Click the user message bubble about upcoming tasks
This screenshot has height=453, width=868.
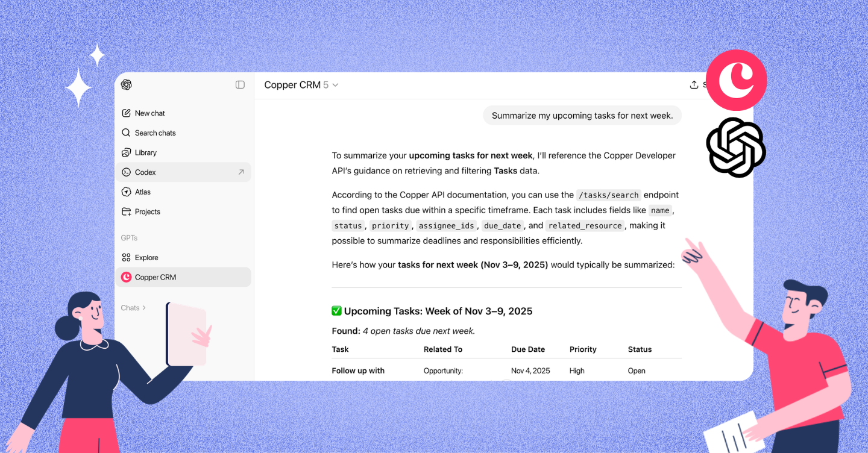582,116
